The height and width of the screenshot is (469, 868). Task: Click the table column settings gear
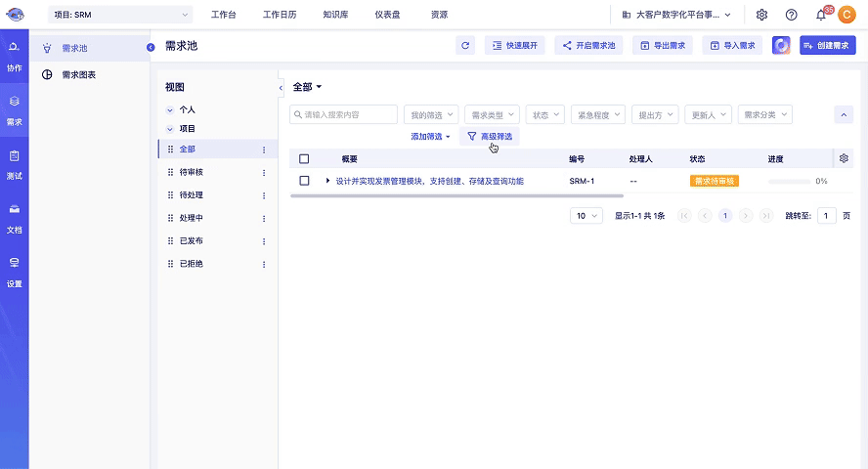[845, 158]
